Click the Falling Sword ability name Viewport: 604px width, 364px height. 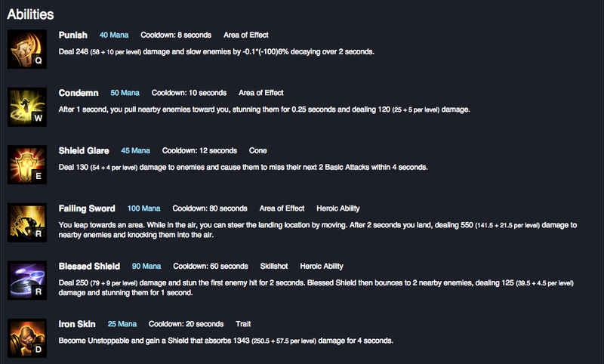click(87, 208)
